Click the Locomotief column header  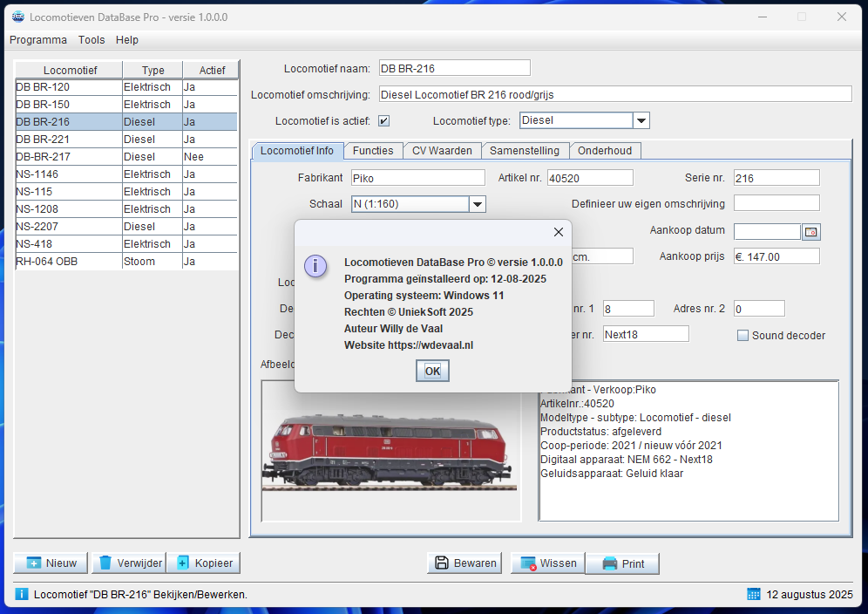pyautogui.click(x=69, y=71)
